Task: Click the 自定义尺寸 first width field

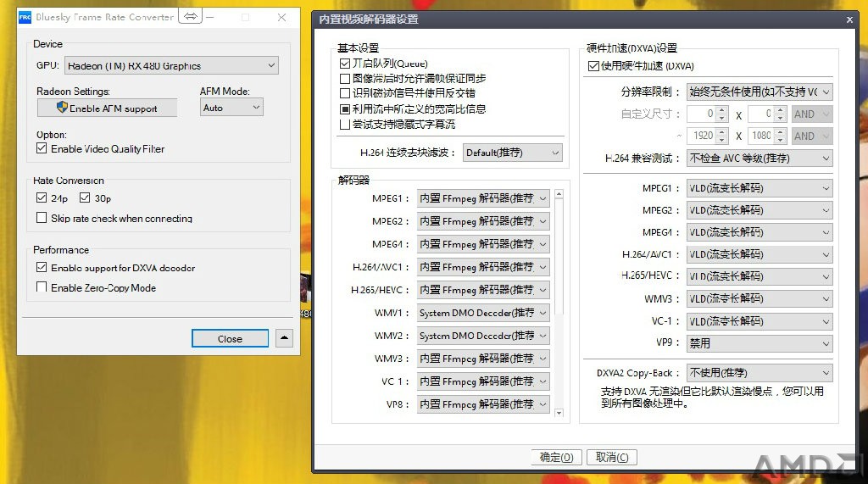Action: [x=701, y=114]
